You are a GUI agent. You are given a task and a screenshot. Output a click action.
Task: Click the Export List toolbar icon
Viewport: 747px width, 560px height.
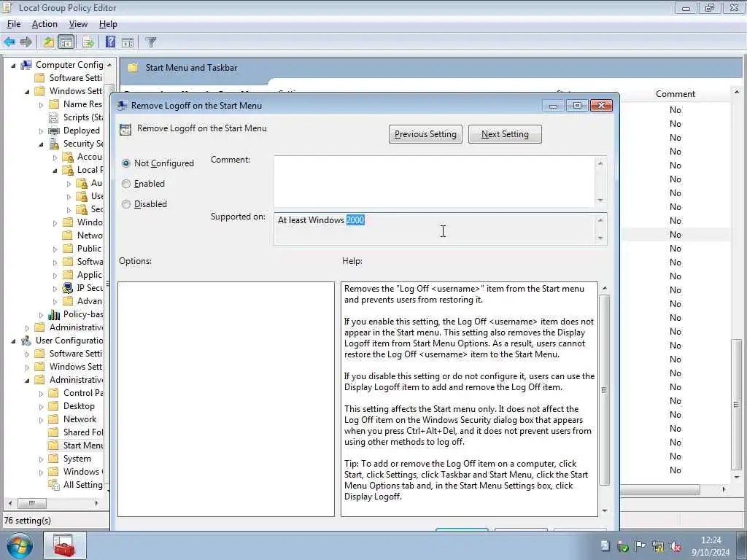pos(88,42)
